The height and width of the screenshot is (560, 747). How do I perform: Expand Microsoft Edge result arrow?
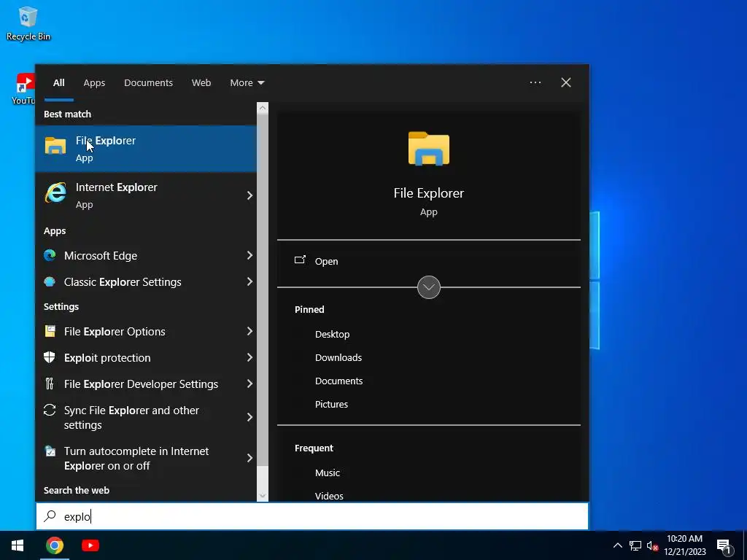point(249,255)
